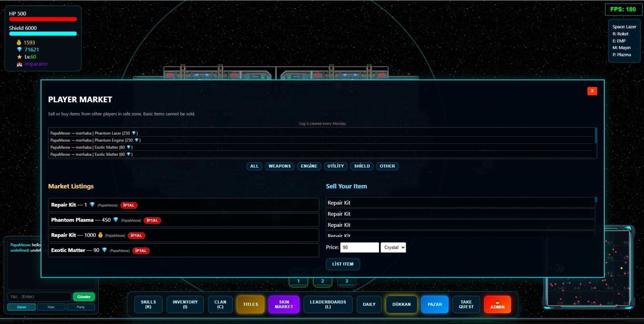Open the SKIN MARKET
This screenshot has width=644, height=324.
(284, 304)
